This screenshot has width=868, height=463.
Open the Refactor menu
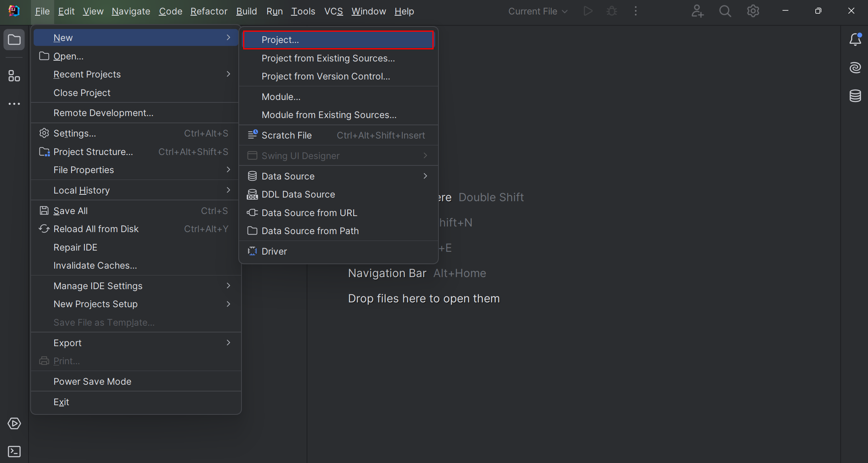209,11
